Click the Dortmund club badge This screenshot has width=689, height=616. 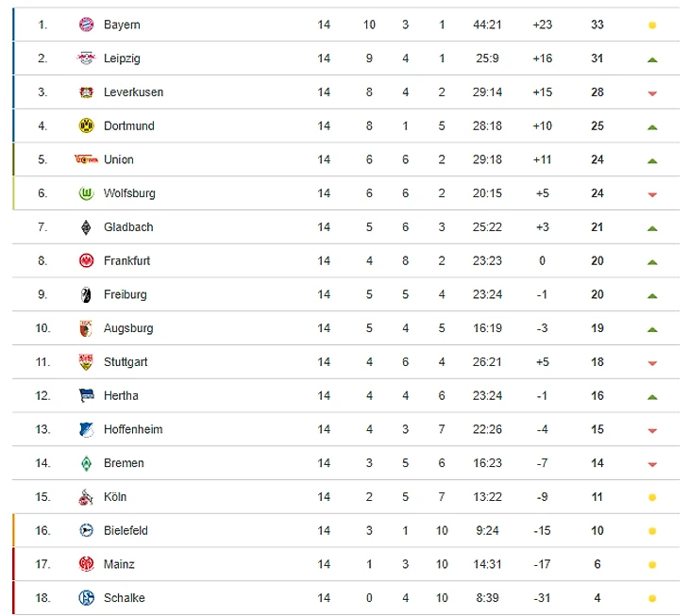tap(86, 125)
